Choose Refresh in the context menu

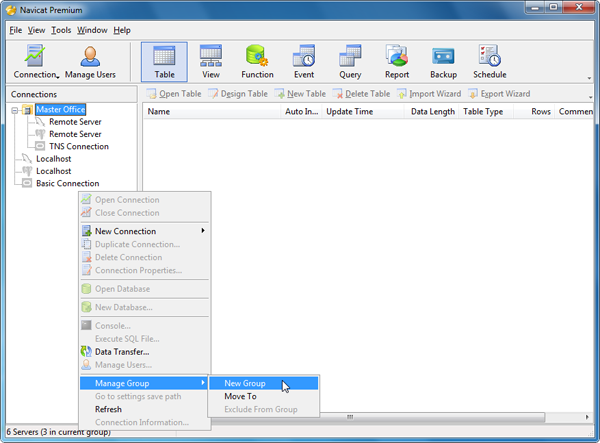pos(145,409)
